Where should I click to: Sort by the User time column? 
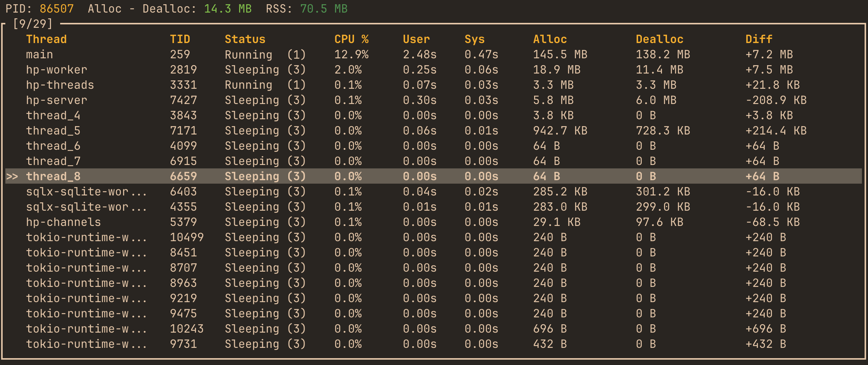[x=416, y=39]
